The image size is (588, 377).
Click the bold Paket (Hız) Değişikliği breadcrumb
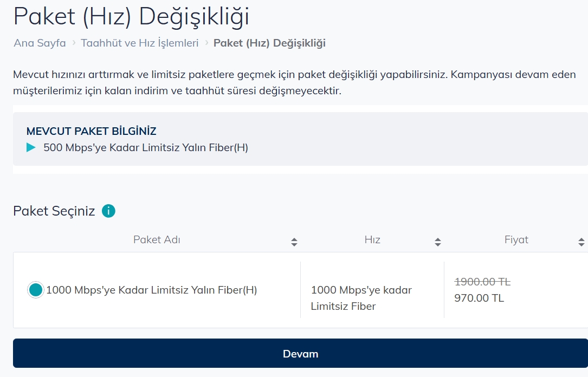pyautogui.click(x=269, y=43)
